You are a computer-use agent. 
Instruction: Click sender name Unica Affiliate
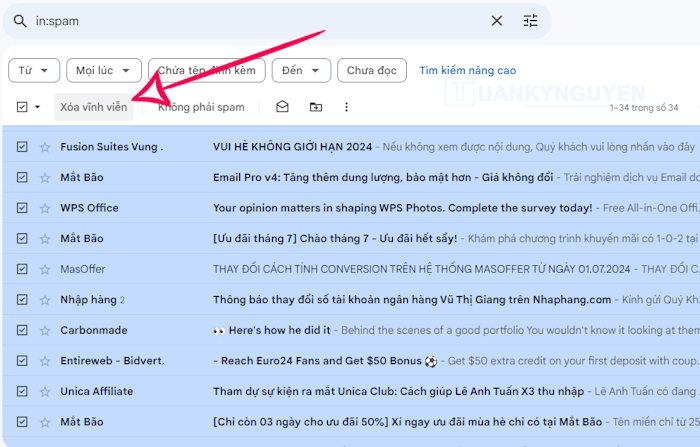[96, 392]
